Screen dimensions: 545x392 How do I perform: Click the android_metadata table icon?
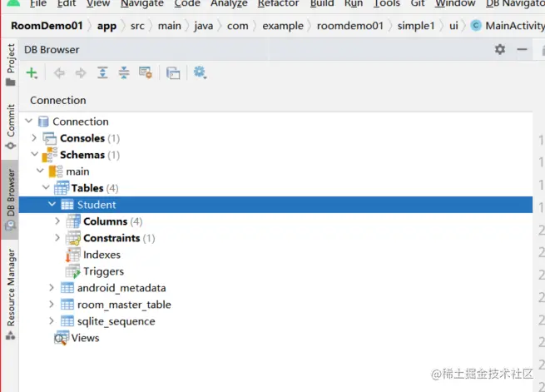coord(67,288)
